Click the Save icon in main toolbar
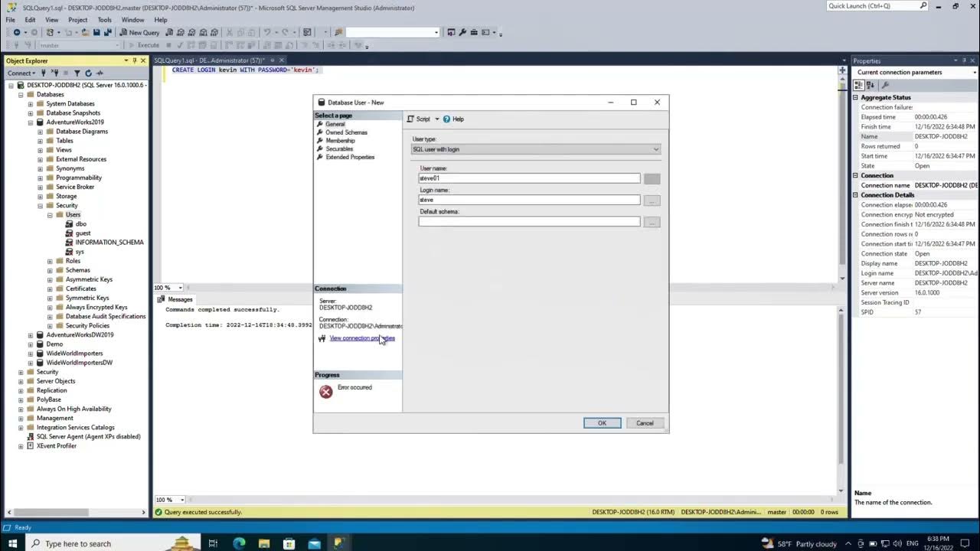The height and width of the screenshot is (551, 980). (x=96, y=33)
